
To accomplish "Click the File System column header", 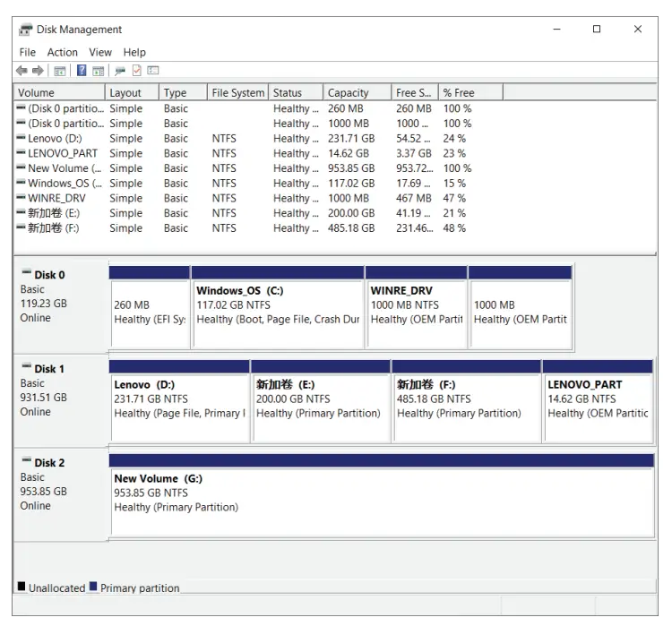I will pyautogui.click(x=237, y=93).
